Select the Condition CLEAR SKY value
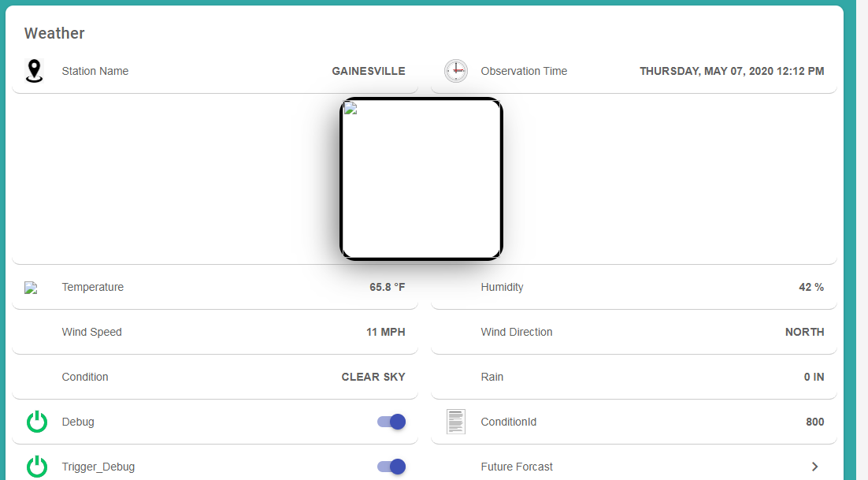 373,377
